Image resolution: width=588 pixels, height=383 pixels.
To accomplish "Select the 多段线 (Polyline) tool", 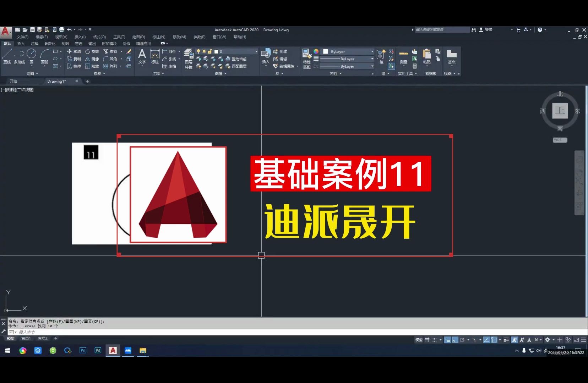I will (19, 56).
